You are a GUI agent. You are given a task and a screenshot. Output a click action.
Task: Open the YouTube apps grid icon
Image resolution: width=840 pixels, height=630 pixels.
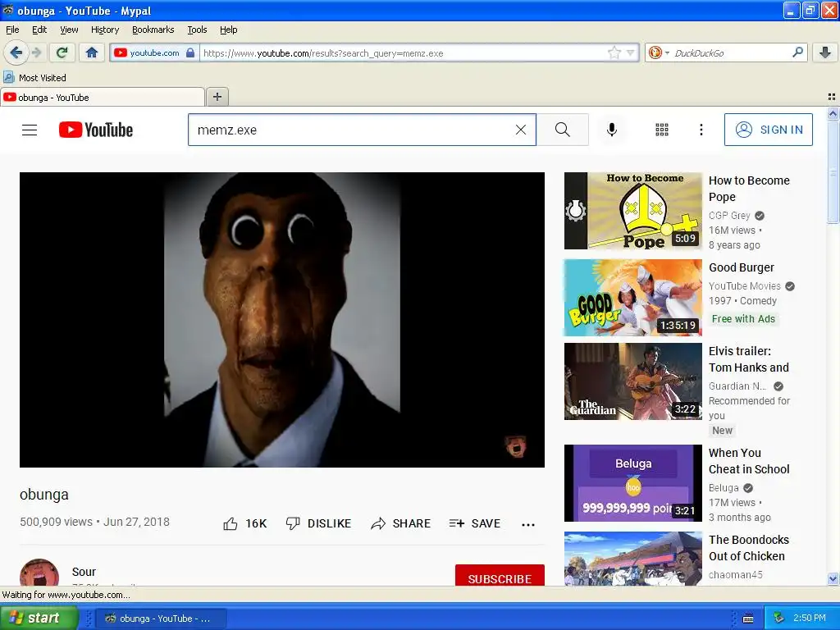pyautogui.click(x=662, y=130)
